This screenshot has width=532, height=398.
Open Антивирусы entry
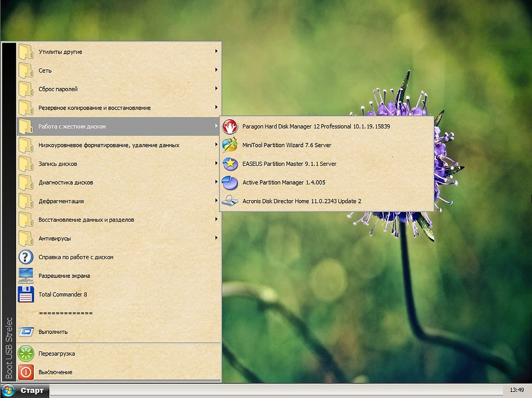point(118,239)
